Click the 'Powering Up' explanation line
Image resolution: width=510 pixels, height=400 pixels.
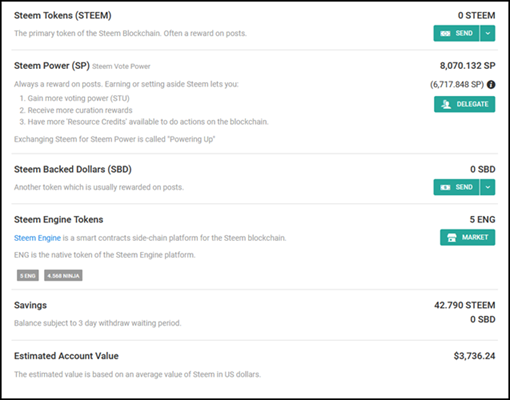(x=114, y=139)
